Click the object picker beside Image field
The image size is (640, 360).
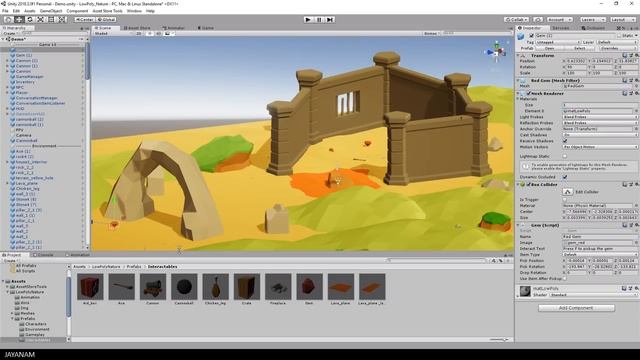[636, 243]
